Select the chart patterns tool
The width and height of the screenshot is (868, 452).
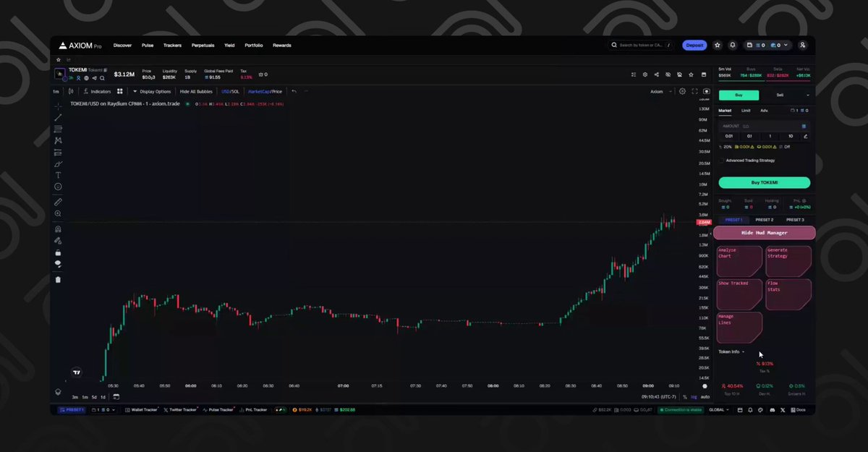pyautogui.click(x=58, y=140)
